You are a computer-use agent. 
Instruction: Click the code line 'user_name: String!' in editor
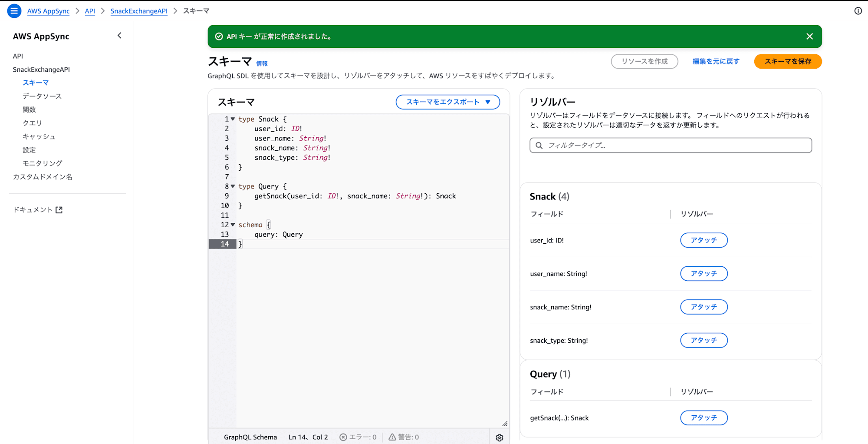(290, 139)
